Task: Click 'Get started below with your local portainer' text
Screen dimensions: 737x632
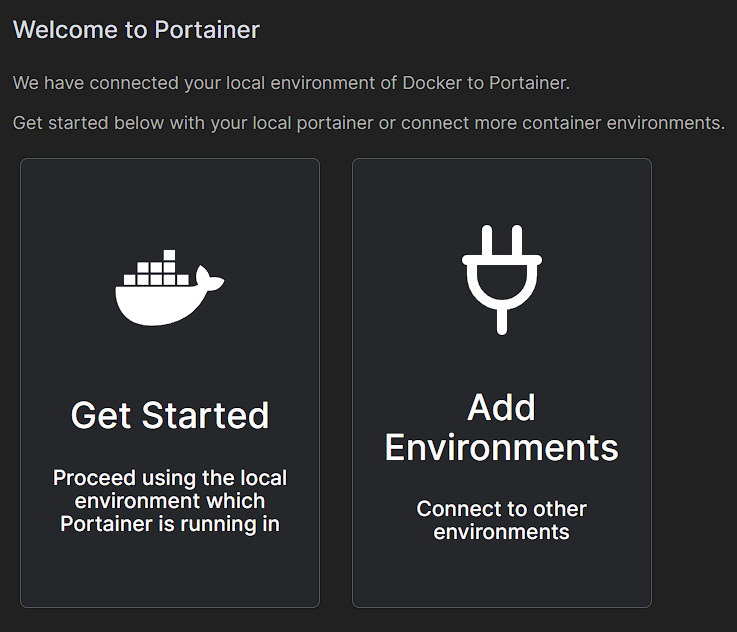Action: (369, 123)
